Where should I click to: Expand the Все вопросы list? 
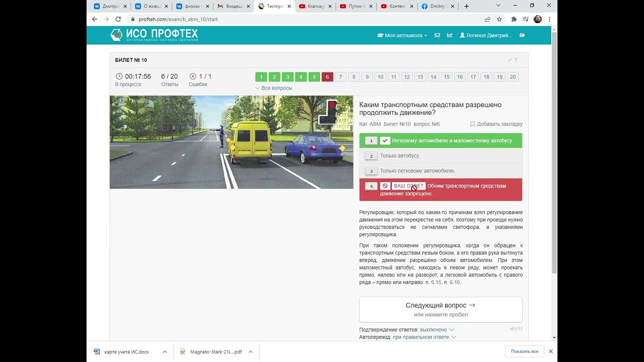[274, 88]
